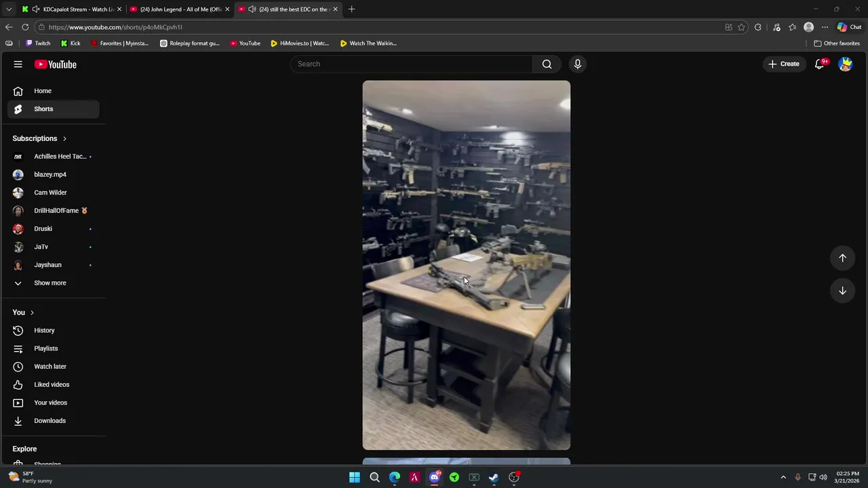
Task: Open Kick bookmark
Action: 71,43
